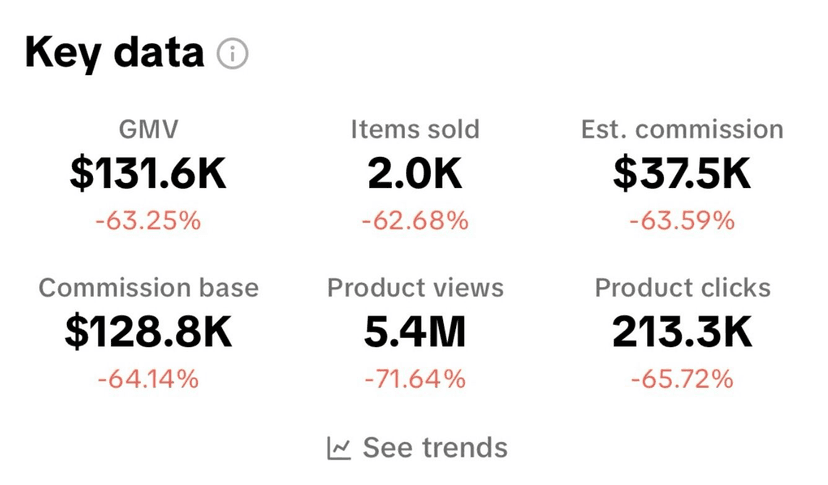Click the -63.25% GMV change

[x=148, y=220]
